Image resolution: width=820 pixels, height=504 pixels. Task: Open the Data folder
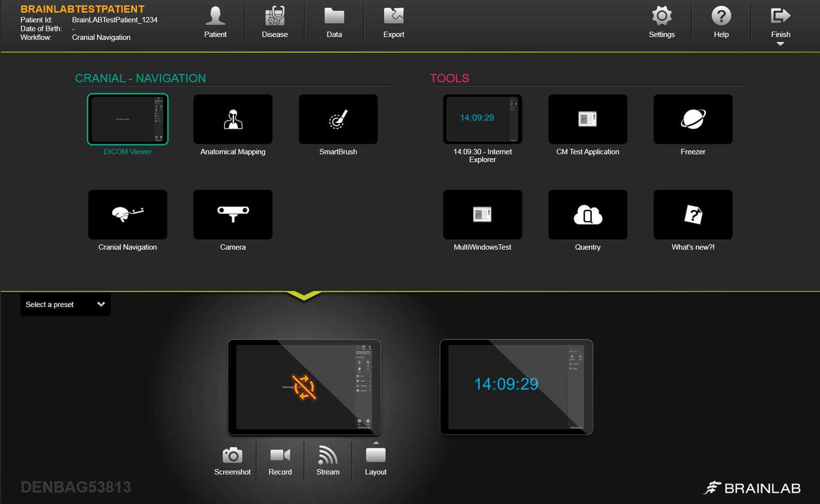tap(334, 22)
